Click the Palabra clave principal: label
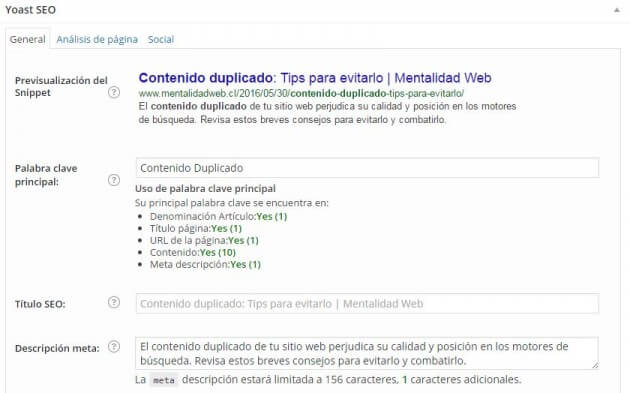 (x=46, y=175)
